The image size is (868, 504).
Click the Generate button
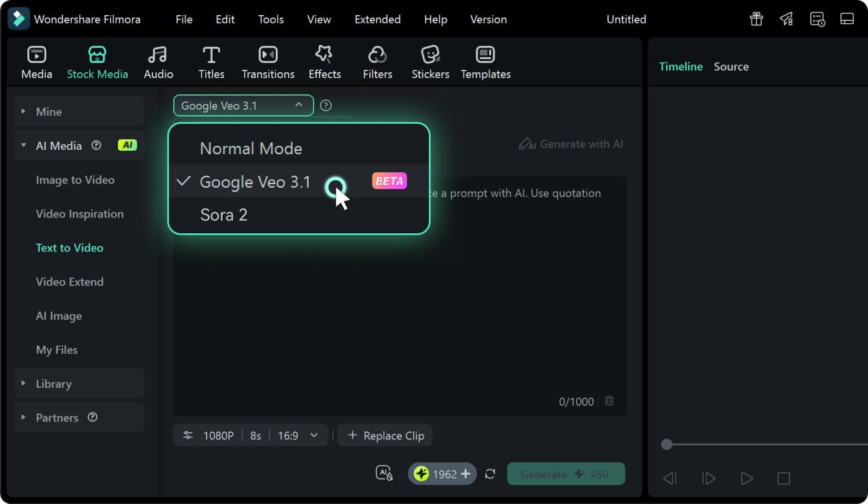coord(566,473)
